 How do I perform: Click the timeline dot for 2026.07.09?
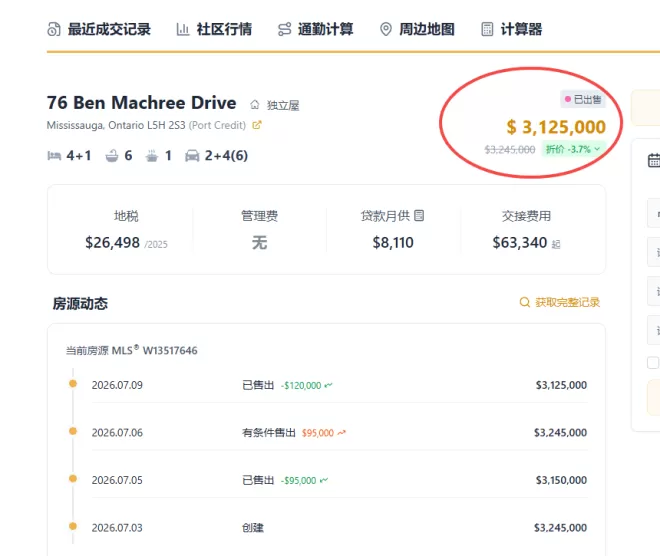(73, 383)
